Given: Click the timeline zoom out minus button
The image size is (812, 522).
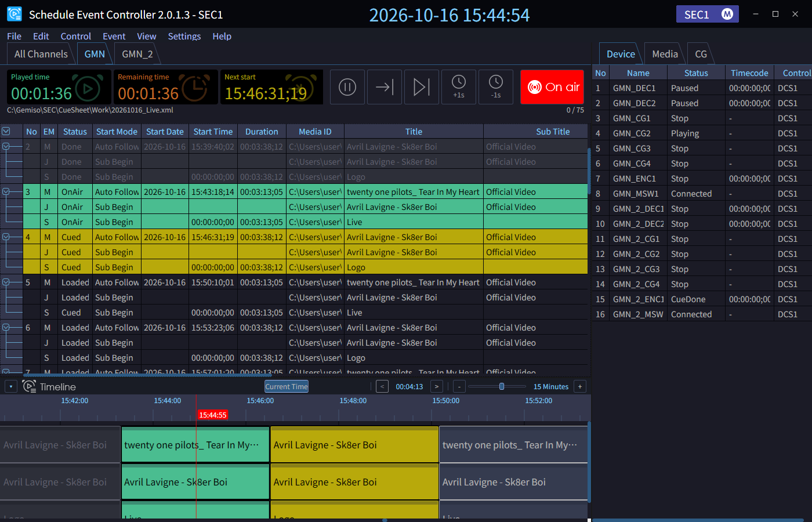Looking at the screenshot, I should click(459, 386).
